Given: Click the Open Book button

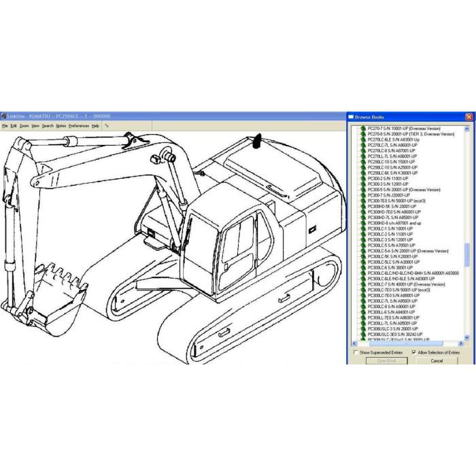Looking at the screenshot, I should [x=386, y=361].
